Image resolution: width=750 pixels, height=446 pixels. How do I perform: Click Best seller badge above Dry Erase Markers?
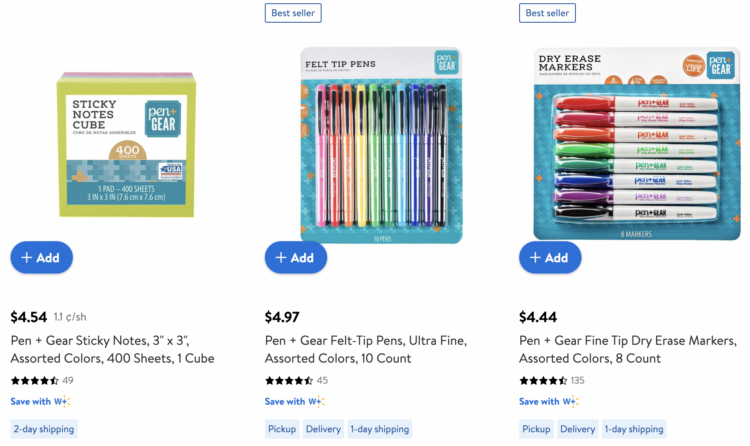coord(547,13)
